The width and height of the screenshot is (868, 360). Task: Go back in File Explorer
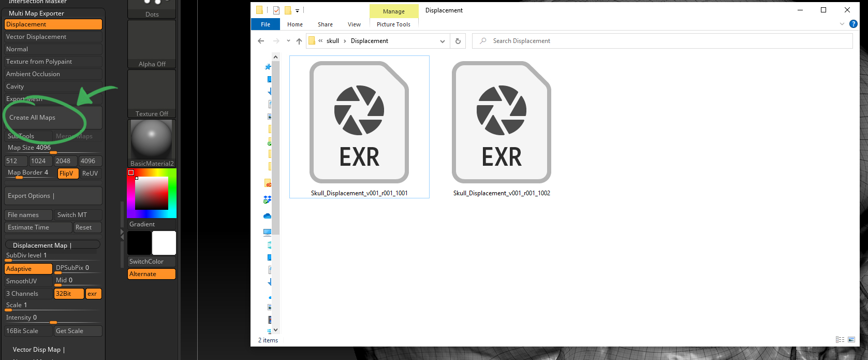pos(261,41)
